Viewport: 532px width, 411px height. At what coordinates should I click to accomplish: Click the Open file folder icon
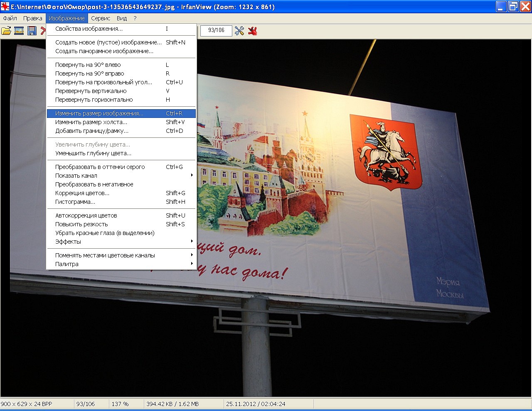[6, 31]
